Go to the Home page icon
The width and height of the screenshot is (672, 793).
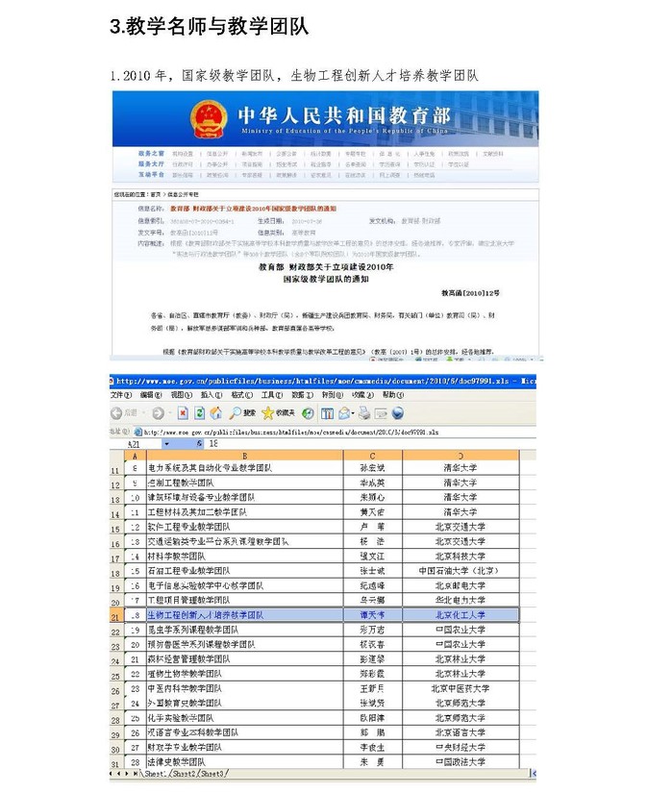coord(216,413)
